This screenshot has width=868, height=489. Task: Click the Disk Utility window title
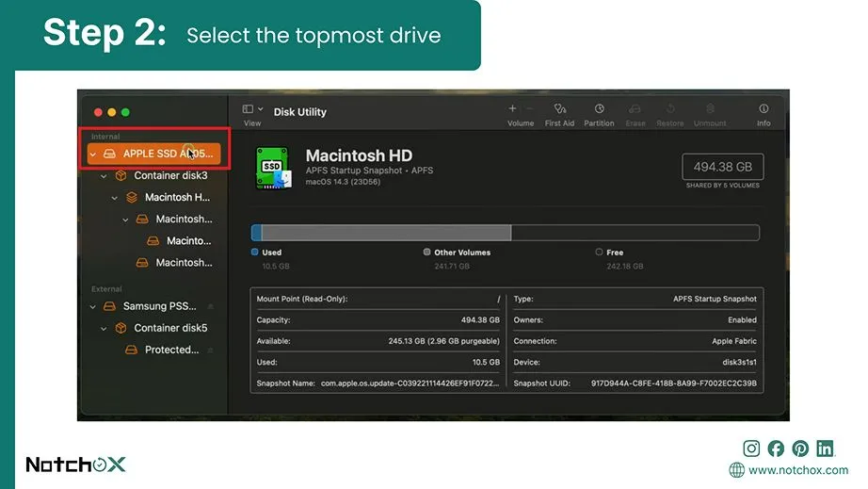(x=300, y=112)
